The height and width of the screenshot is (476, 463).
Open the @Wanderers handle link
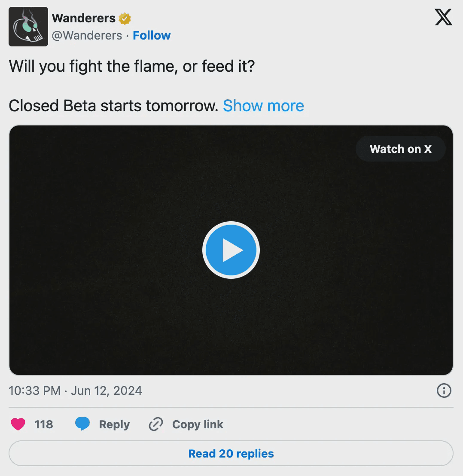point(87,35)
